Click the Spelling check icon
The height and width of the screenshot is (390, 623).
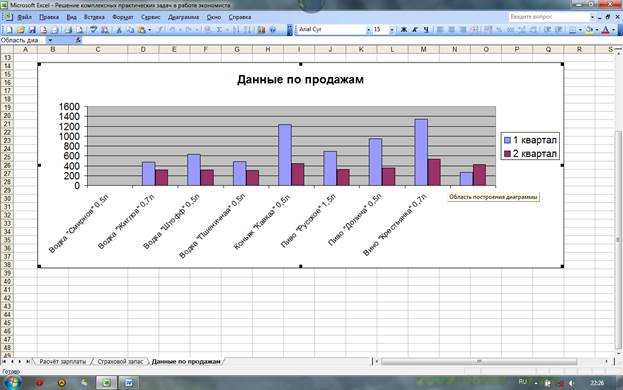click(93, 30)
